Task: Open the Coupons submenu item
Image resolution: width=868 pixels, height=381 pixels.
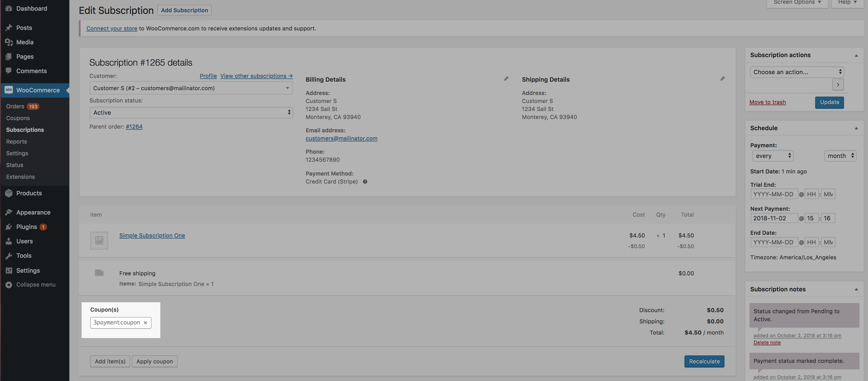Action: coord(18,118)
